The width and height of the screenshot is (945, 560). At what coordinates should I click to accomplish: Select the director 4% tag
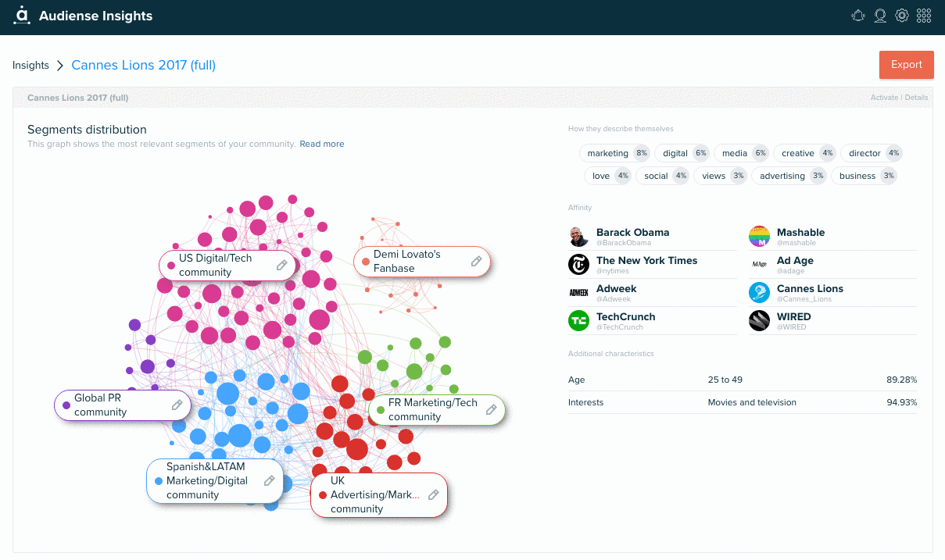(x=872, y=153)
